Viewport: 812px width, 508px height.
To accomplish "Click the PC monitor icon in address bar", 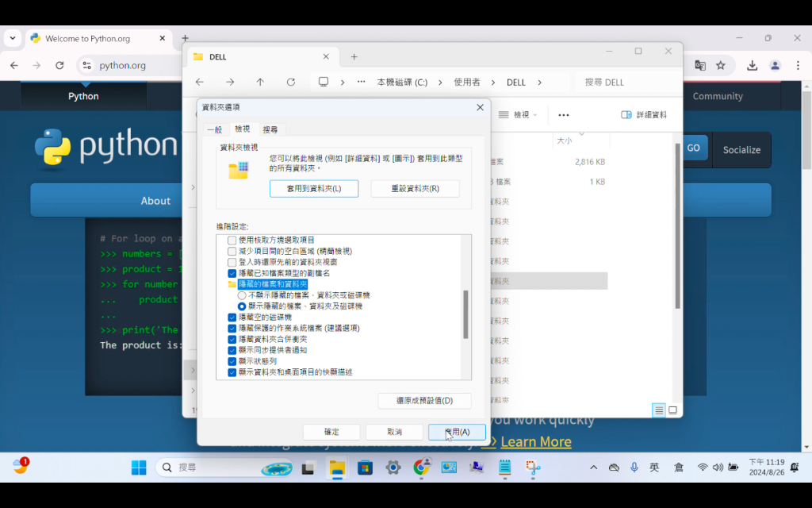I will pyautogui.click(x=324, y=82).
